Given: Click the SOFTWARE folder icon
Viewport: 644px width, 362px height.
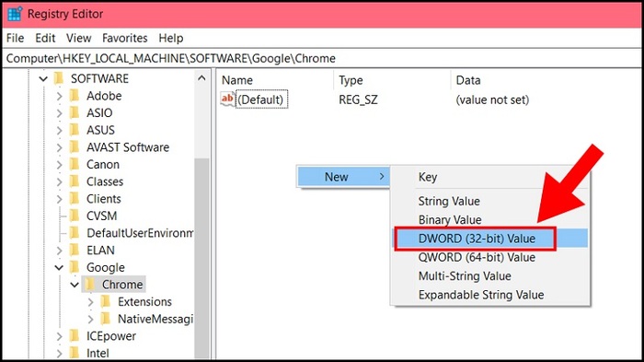Looking at the screenshot, I should 59,78.
